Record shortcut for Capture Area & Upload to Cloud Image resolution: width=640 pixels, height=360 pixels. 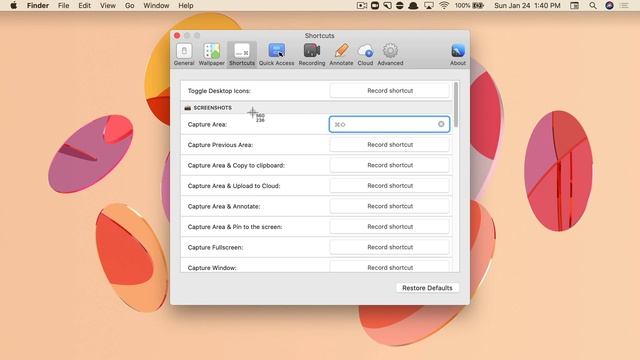(389, 186)
